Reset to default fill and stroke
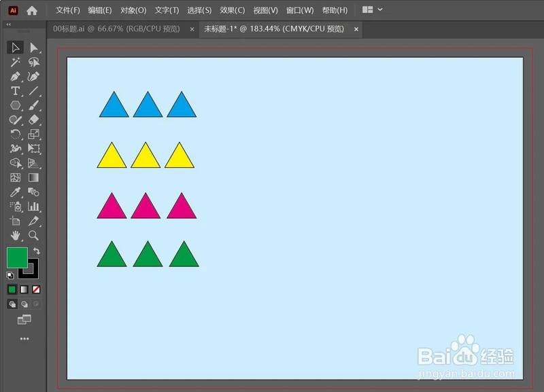Screen dimensions: 544x392 (x=10, y=276)
